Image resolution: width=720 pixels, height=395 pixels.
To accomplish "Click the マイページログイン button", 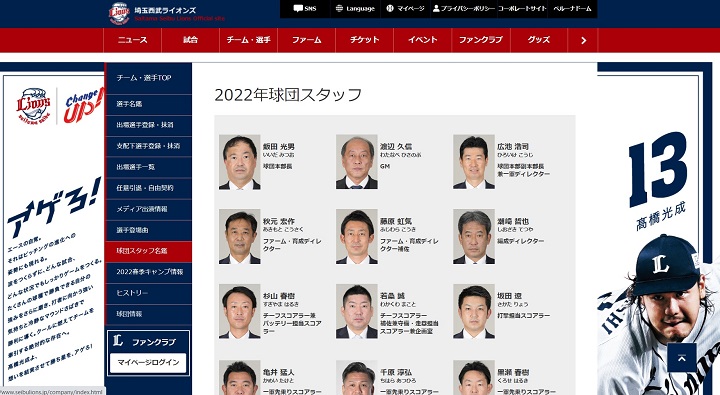I will coord(148,362).
